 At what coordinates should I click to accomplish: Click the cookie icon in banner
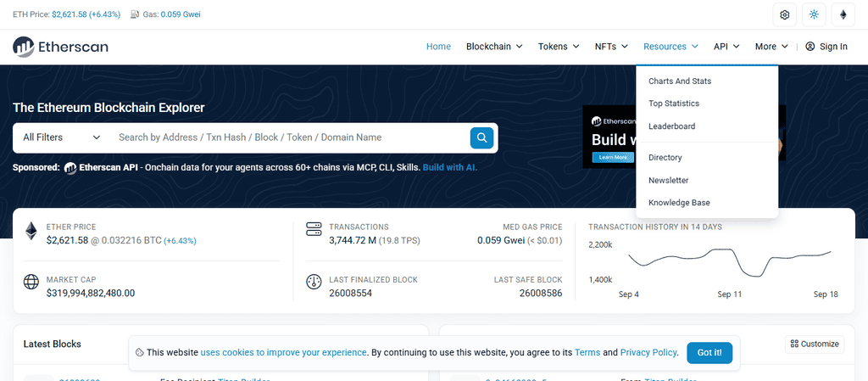140,353
